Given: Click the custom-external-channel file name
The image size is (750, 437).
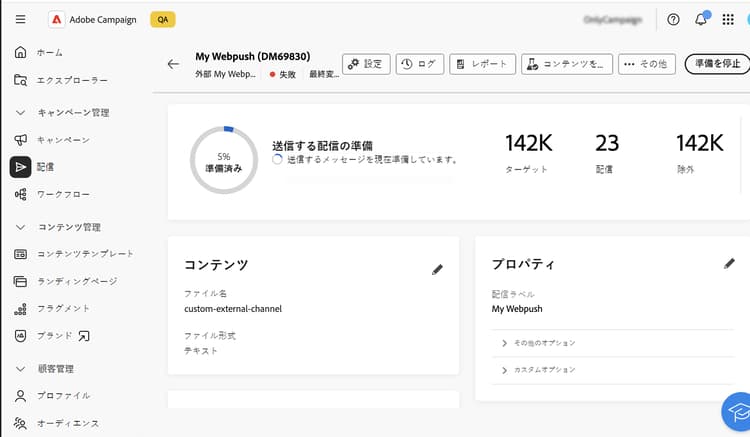Looking at the screenshot, I should [x=233, y=309].
